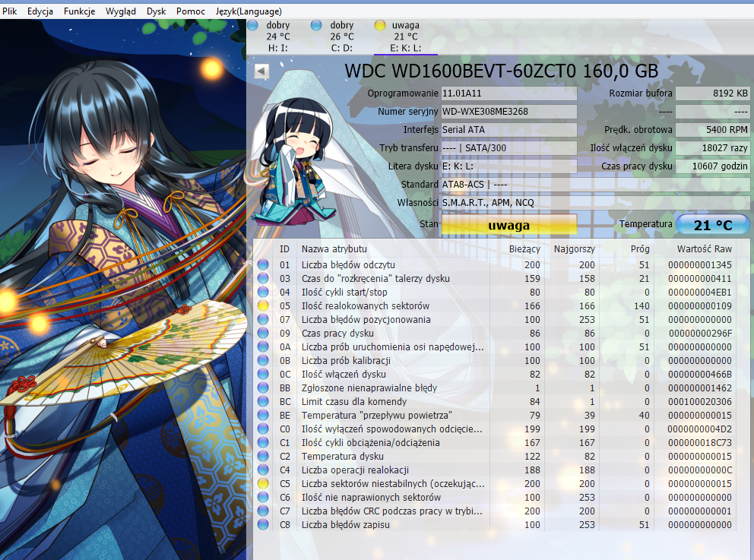Click the Rozmiar bufora value 8192 KB

tap(713, 93)
